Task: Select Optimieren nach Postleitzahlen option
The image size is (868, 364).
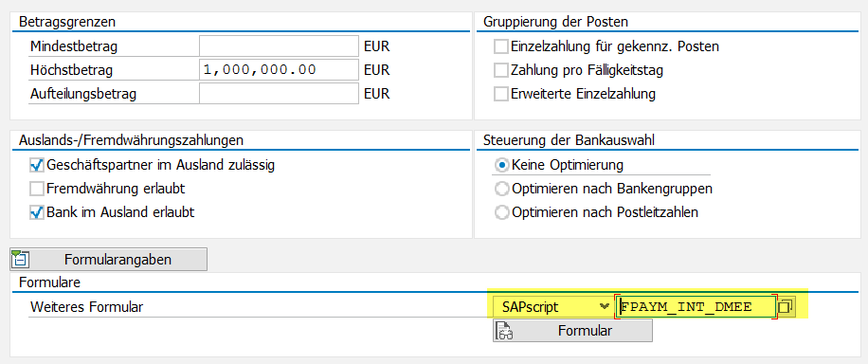Action: (501, 212)
